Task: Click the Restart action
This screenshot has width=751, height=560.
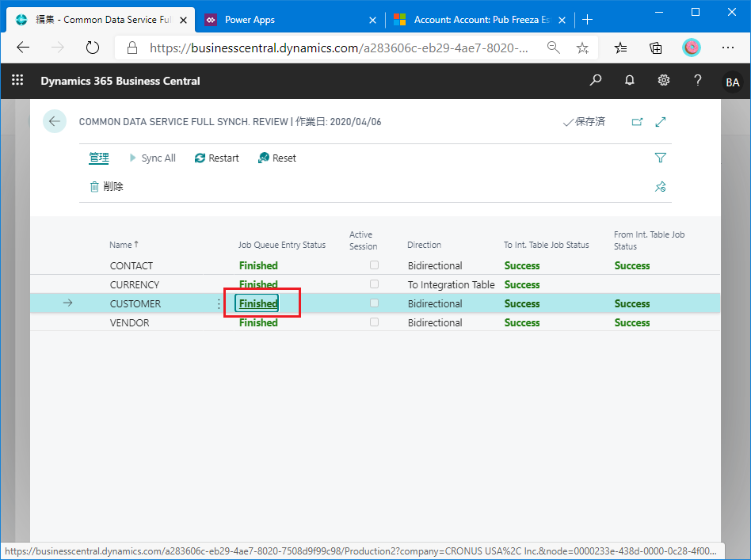Action: point(216,158)
